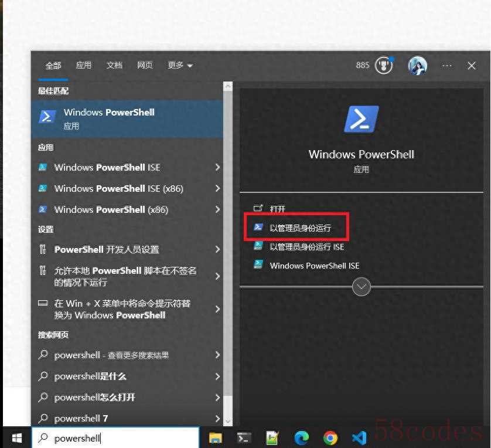Image resolution: width=491 pixels, height=448 pixels.
Task: Expand Windows PowerShell ISE result arrow
Action: tap(217, 167)
